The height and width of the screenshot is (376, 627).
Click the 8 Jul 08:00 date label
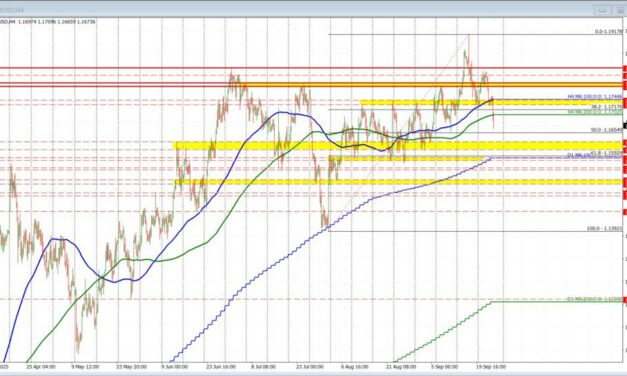263,366
